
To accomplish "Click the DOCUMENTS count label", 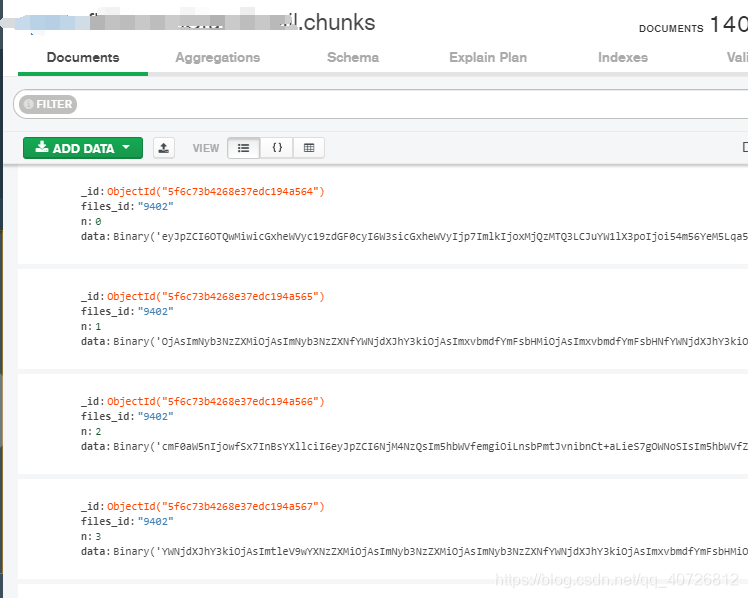I will tap(671, 29).
